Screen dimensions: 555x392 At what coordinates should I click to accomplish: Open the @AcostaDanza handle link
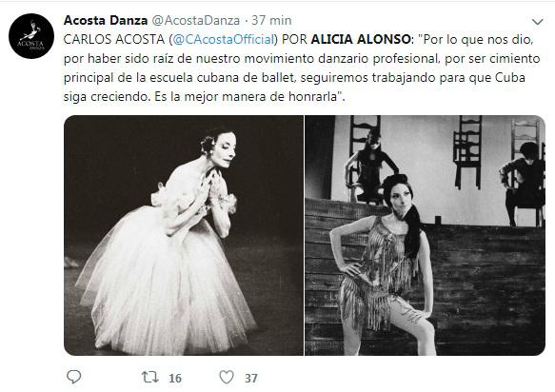[x=196, y=21]
